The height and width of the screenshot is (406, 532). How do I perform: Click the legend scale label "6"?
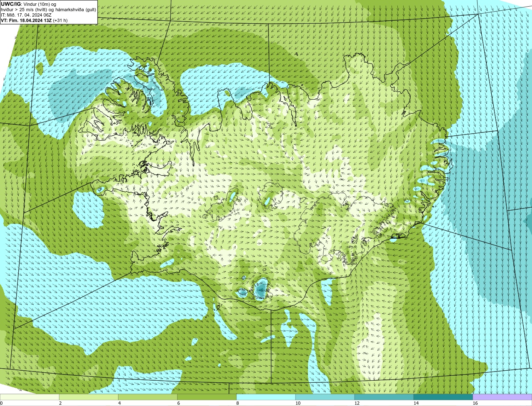point(178,403)
